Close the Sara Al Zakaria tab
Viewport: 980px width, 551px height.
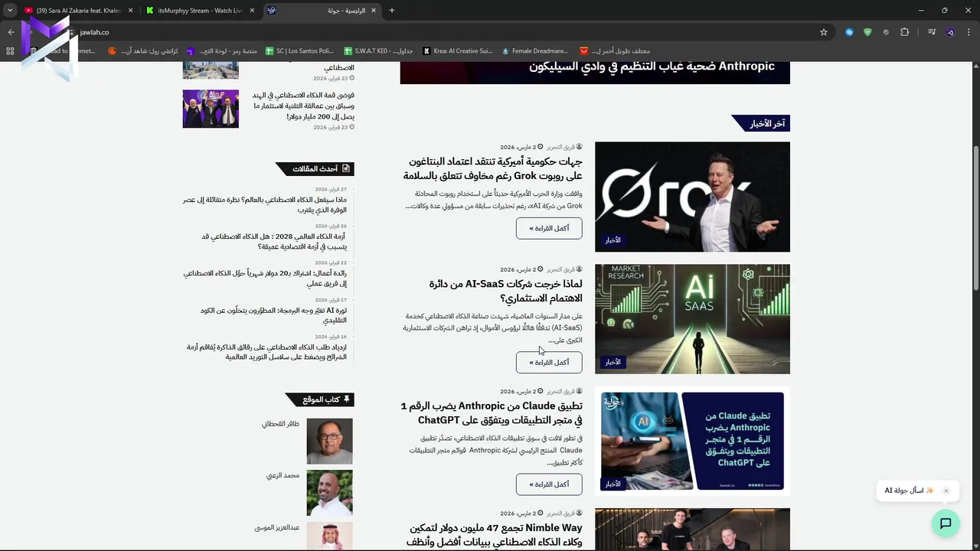[130, 10]
